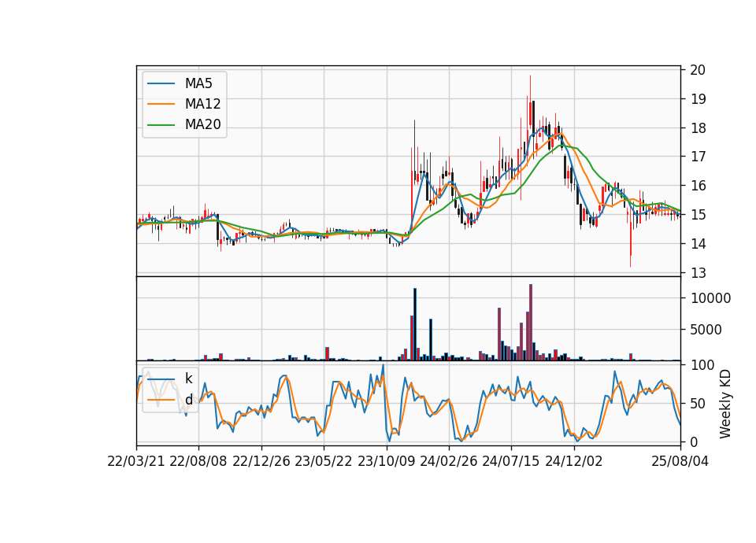Click the 23/10/09 date tick label
The image size is (756, 543).
(x=386, y=461)
